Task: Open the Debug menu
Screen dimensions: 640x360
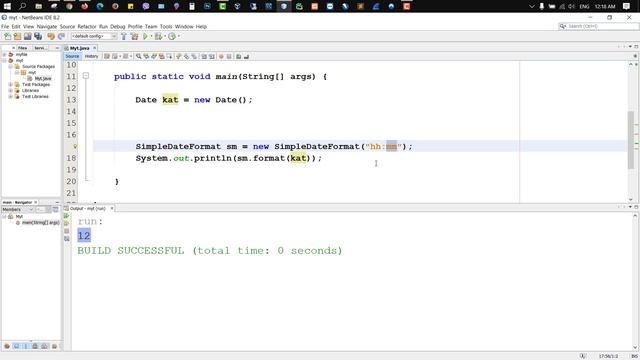Action: [118, 27]
